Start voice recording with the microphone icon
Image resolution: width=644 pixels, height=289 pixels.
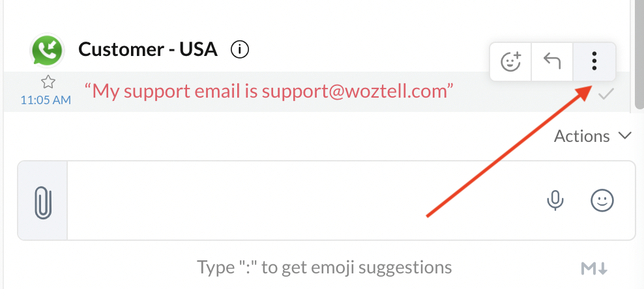[555, 200]
